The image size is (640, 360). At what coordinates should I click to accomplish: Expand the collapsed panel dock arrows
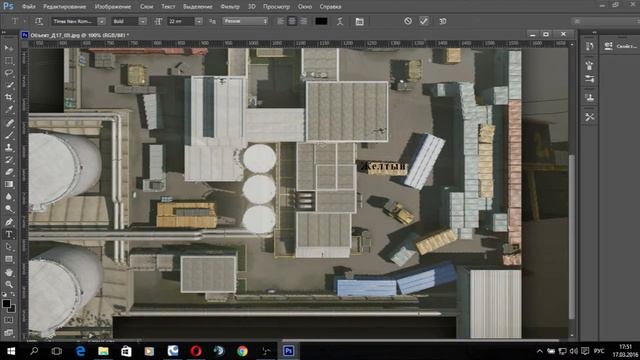point(594,32)
